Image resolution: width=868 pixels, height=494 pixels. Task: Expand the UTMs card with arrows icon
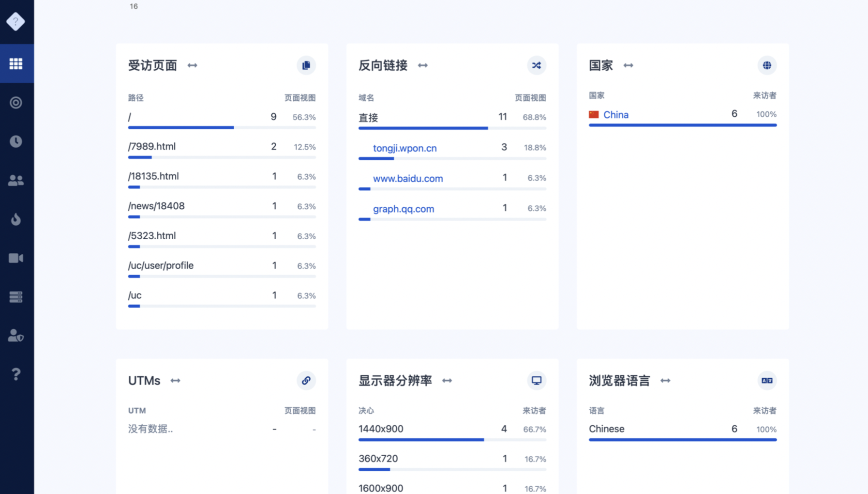pos(176,381)
